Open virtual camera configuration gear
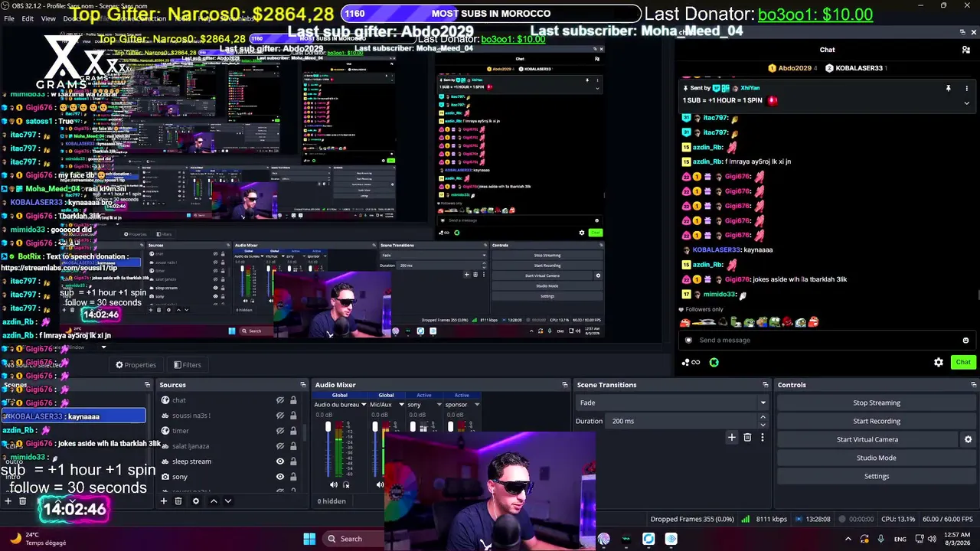The width and height of the screenshot is (980, 551). click(968, 439)
